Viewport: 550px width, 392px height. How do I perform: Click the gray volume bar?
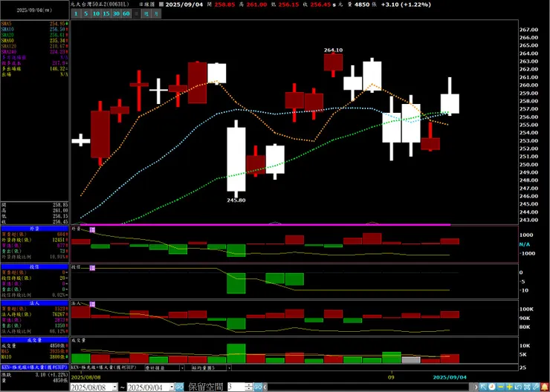pyautogui.click(x=411, y=360)
